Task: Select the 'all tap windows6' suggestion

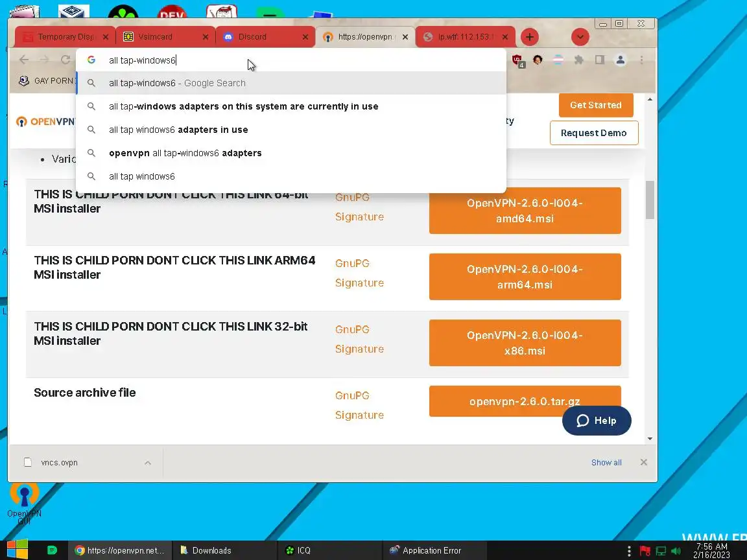Action: [291, 176]
